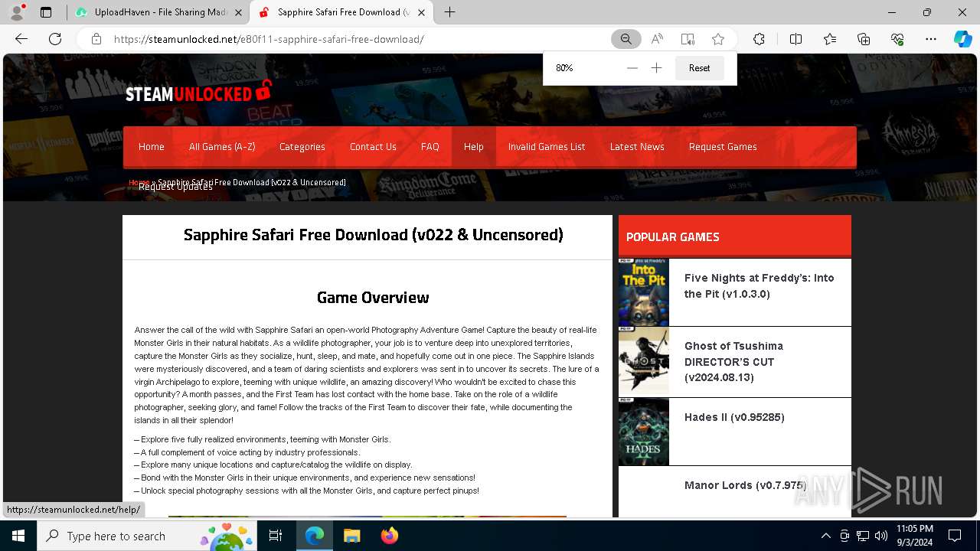Open Read aloud icon
Screen dimensions: 980x551
point(657,39)
